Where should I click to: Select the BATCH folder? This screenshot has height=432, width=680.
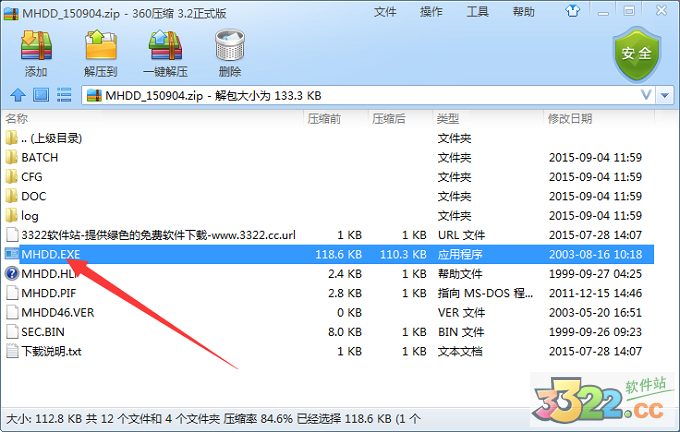click(40, 158)
